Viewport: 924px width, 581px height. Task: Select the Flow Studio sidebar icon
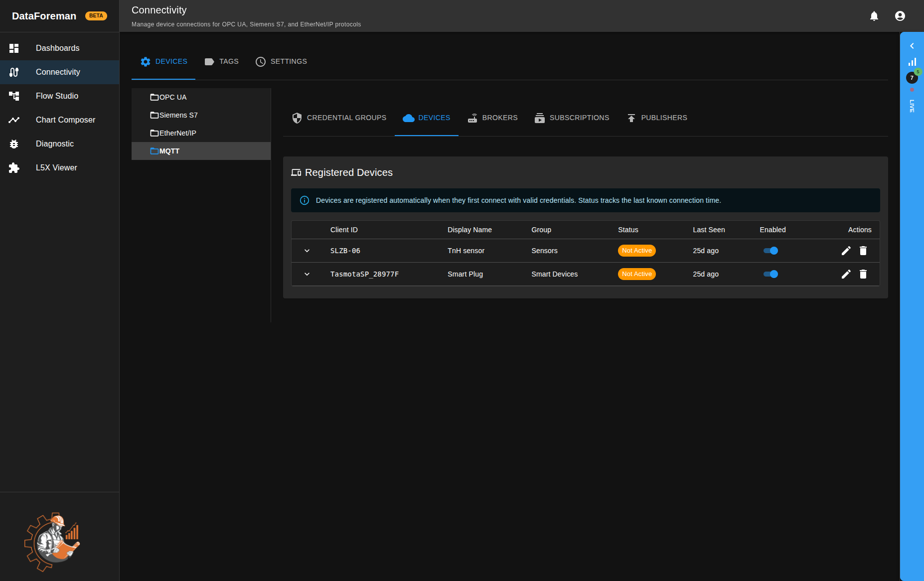coord(57,96)
